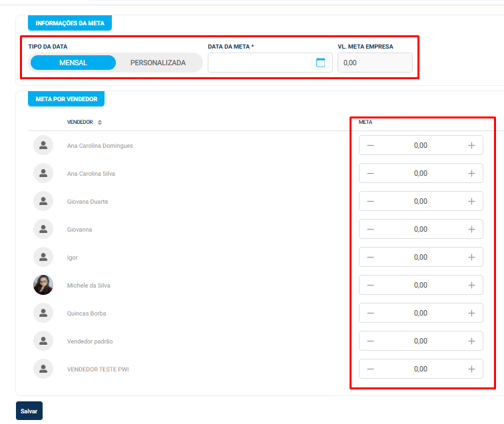Increase the goal for Ana Carolina Domingues
Screen dimensions: 504x424
click(471, 145)
